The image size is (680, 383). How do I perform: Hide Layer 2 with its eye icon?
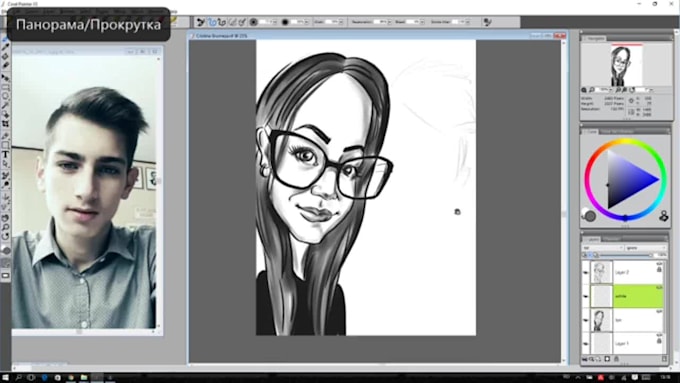[586, 273]
